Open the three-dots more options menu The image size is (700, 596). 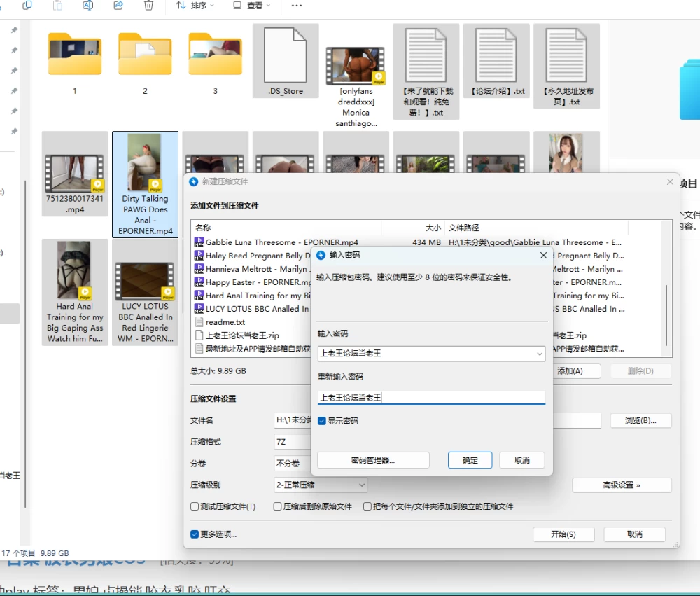(296, 6)
